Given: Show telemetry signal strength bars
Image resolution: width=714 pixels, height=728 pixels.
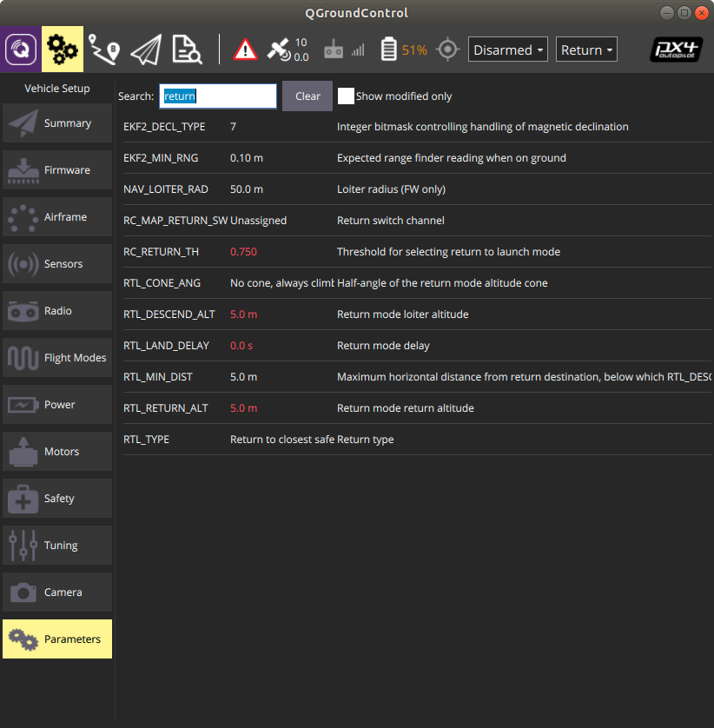Looking at the screenshot, I should (358, 50).
